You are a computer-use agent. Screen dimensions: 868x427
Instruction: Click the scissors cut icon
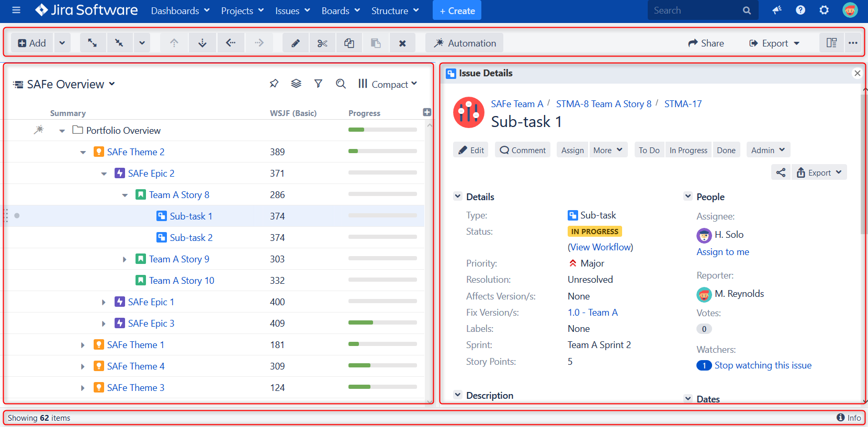pyautogui.click(x=322, y=43)
